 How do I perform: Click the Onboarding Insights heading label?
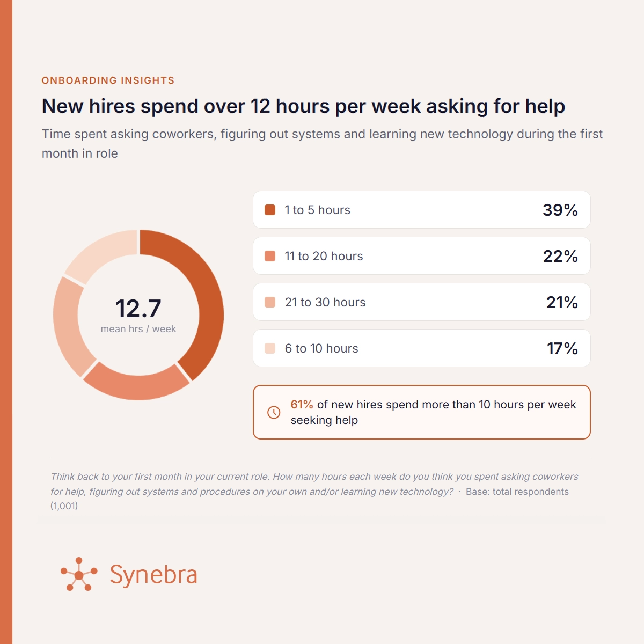click(x=108, y=80)
